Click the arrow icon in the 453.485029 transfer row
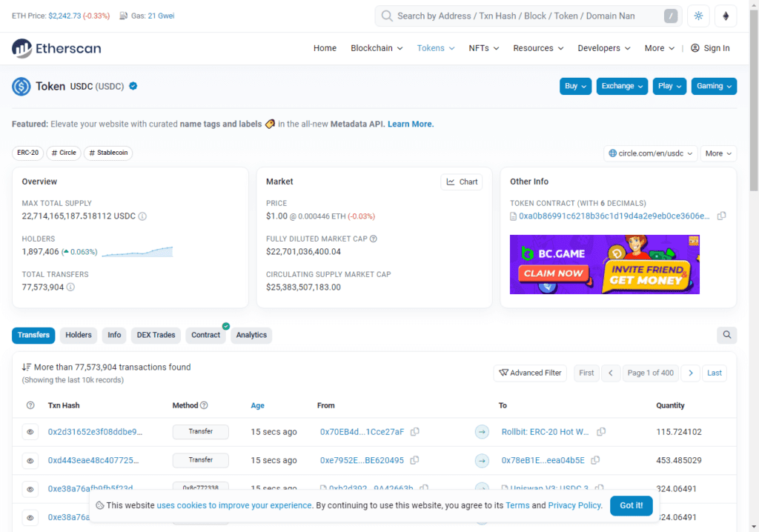This screenshot has height=532, width=759. (482, 460)
